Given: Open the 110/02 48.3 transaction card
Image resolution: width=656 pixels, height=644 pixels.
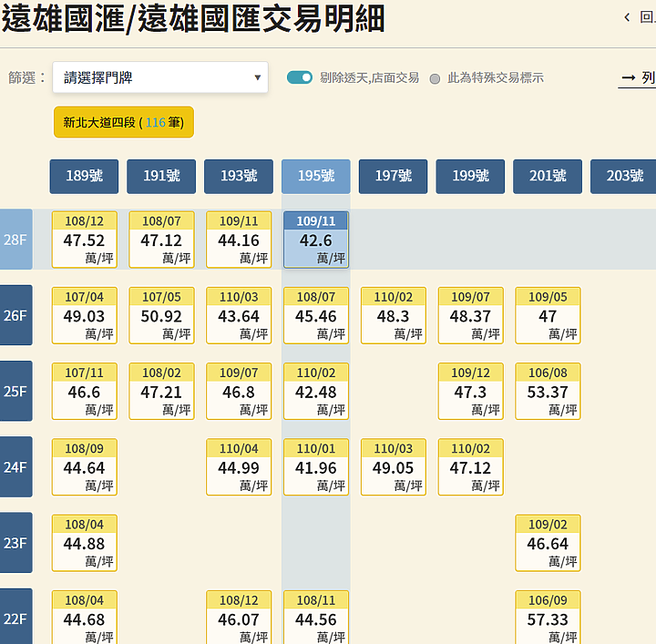Looking at the screenshot, I should 394,315.
